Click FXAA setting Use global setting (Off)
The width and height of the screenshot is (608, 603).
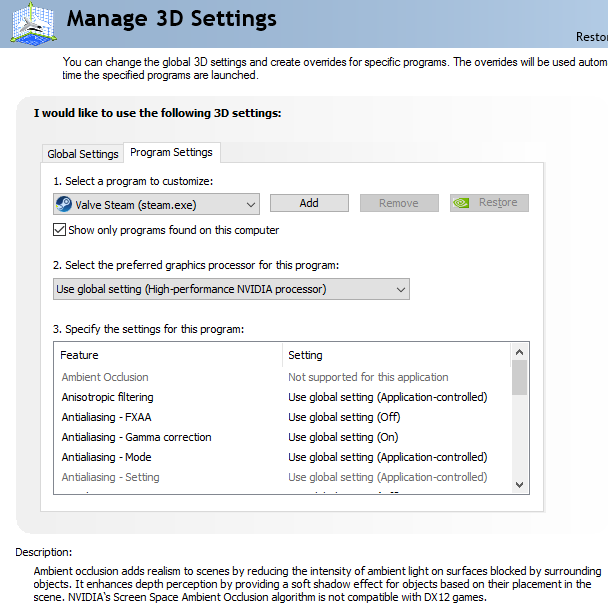[344, 417]
